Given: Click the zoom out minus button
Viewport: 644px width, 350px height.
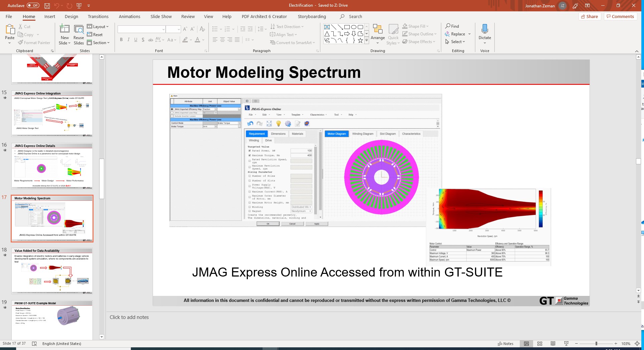Looking at the screenshot, I should [x=577, y=344].
